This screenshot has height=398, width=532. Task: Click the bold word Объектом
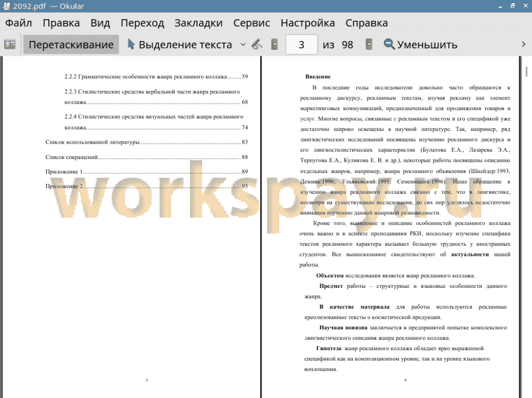pyautogui.click(x=330, y=276)
